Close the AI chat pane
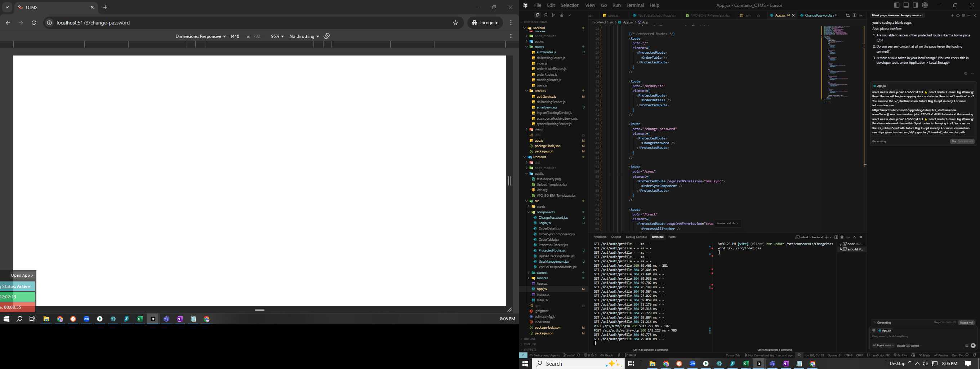 [975, 15]
